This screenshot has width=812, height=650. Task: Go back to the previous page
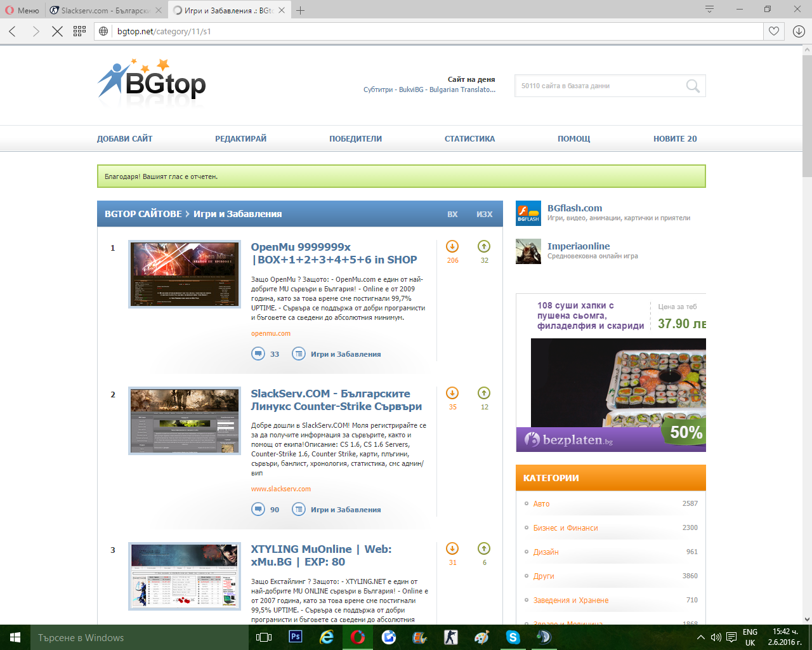click(13, 31)
